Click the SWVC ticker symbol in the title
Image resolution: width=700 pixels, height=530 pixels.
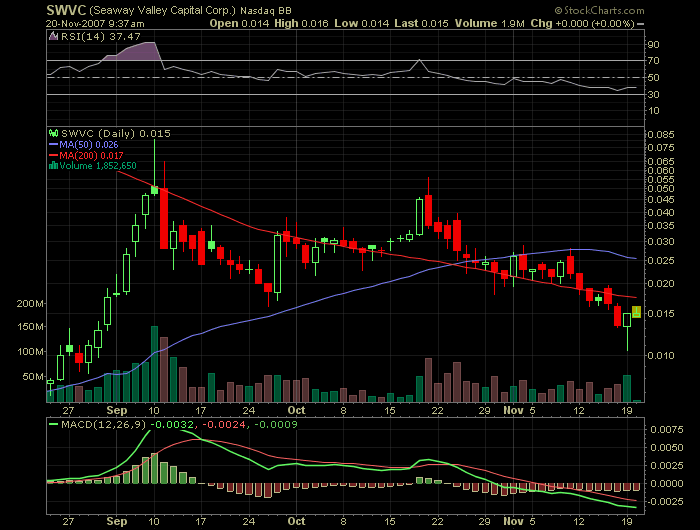tap(67, 10)
